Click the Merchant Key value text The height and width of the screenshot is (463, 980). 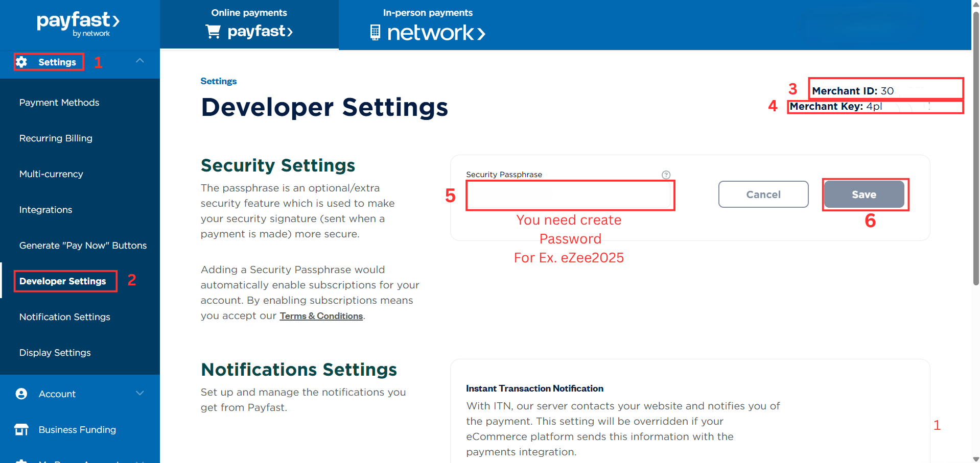874,106
